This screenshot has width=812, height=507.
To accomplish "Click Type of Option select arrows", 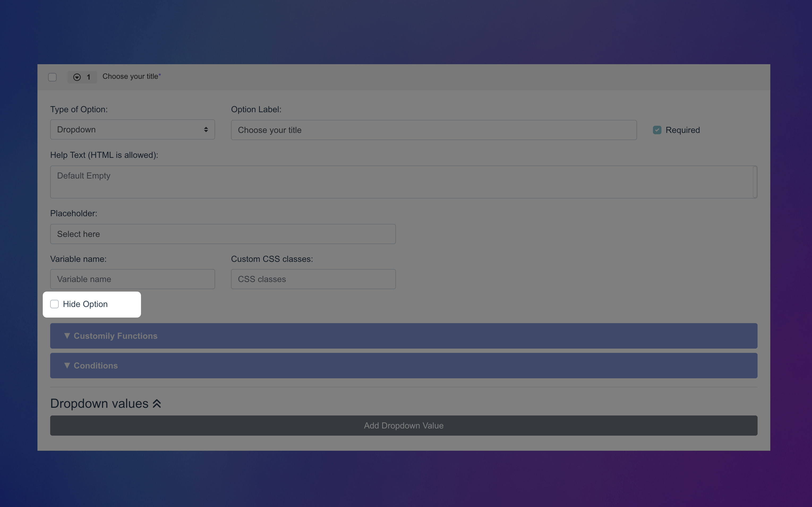I will click(206, 130).
